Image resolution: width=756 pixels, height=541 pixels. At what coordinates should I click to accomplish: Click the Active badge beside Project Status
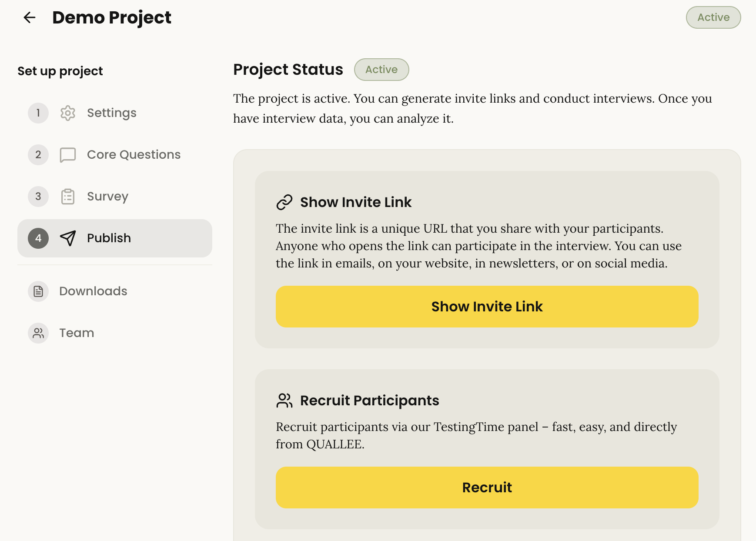pos(381,70)
